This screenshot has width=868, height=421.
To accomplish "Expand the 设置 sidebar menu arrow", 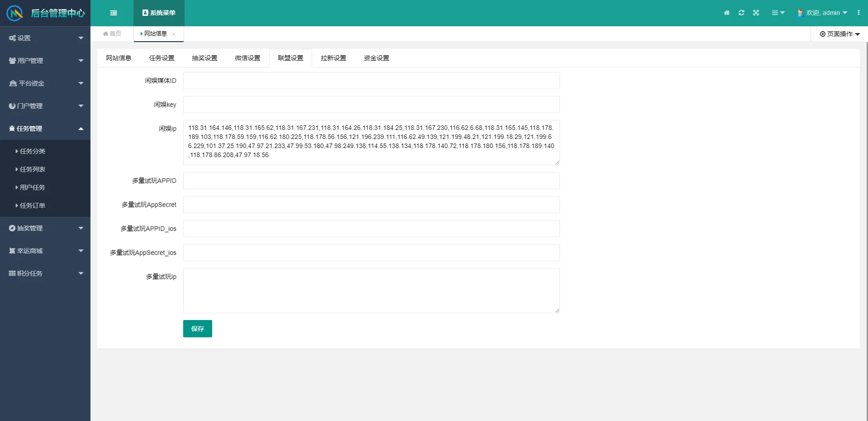I will click(81, 38).
